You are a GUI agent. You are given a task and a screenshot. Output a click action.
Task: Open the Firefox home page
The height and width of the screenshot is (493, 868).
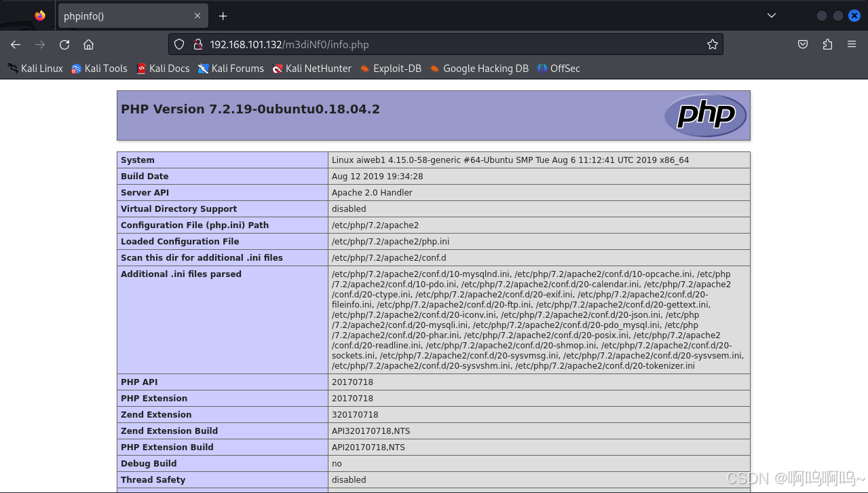tap(88, 44)
